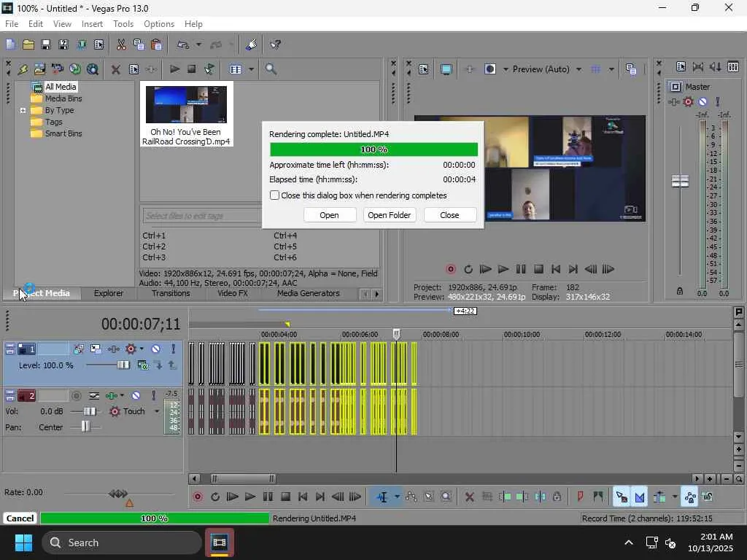Open the Insert menu

(92, 24)
